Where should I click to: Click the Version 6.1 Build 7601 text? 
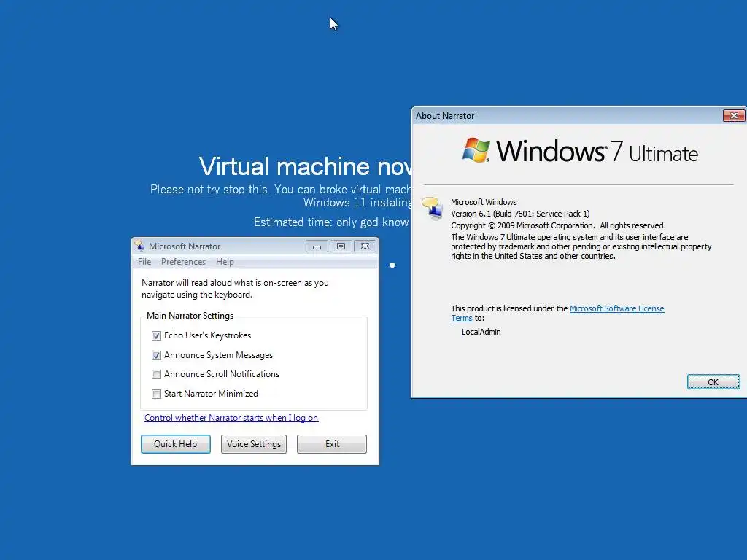tap(520, 214)
